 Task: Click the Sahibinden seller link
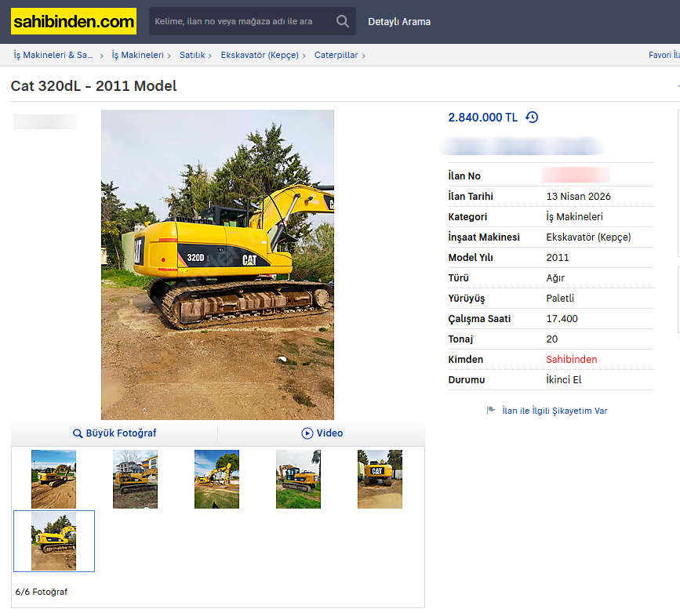tap(571, 360)
